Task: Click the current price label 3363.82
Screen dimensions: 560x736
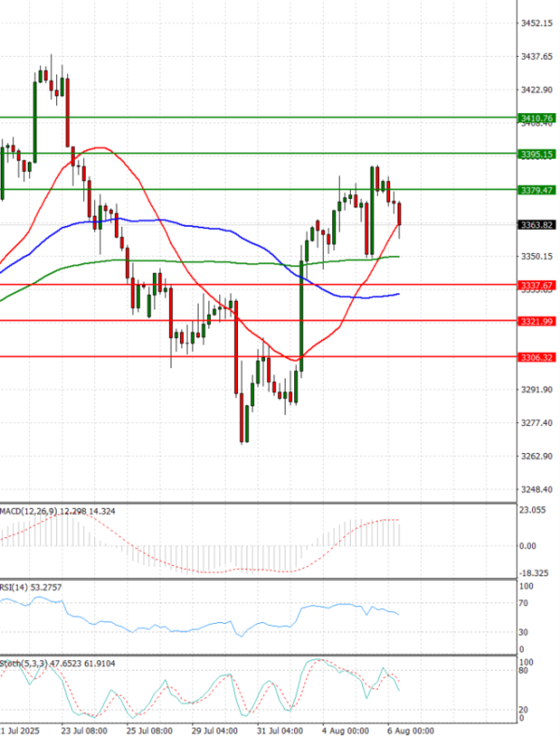Action: 537,225
